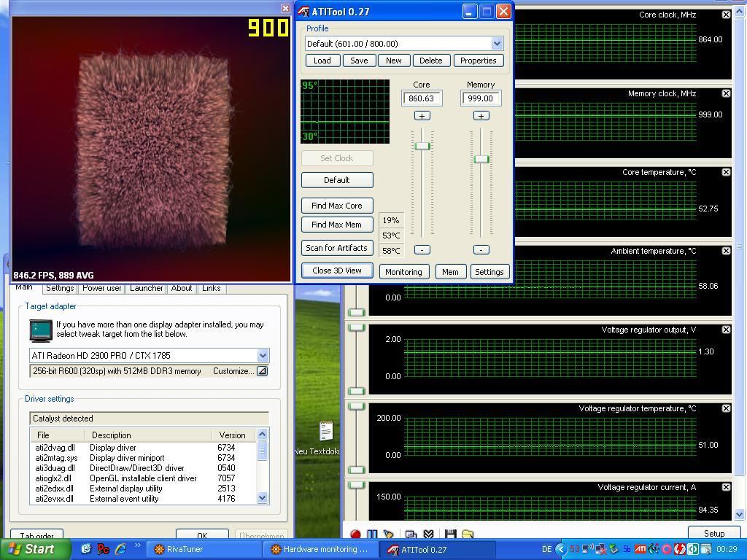
Task: Open the Customize arrow icon in RivaTuner
Action: (x=262, y=371)
